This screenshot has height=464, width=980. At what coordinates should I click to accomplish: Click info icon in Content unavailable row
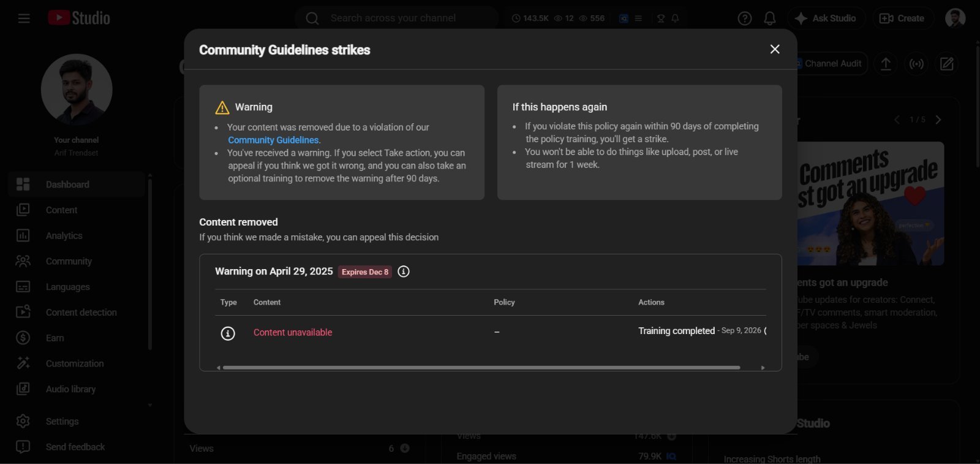(x=228, y=333)
